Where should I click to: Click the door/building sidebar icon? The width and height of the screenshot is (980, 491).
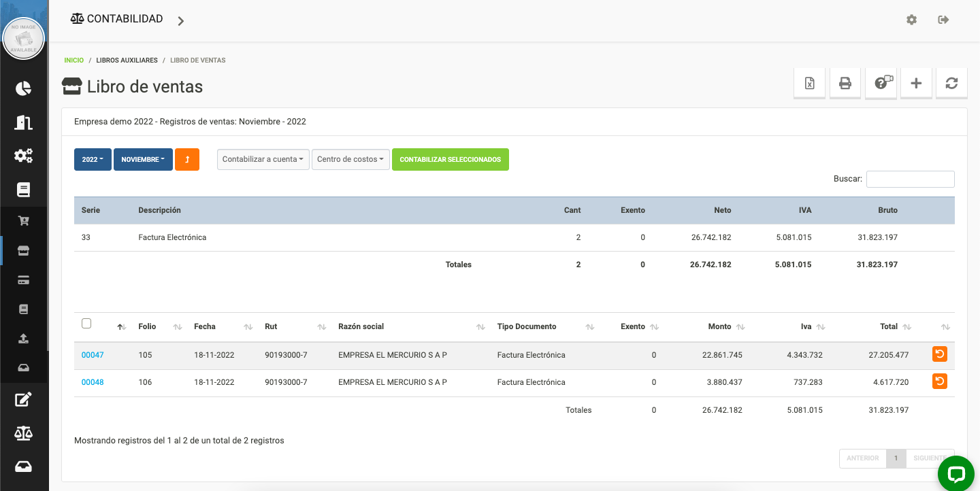[x=24, y=122]
